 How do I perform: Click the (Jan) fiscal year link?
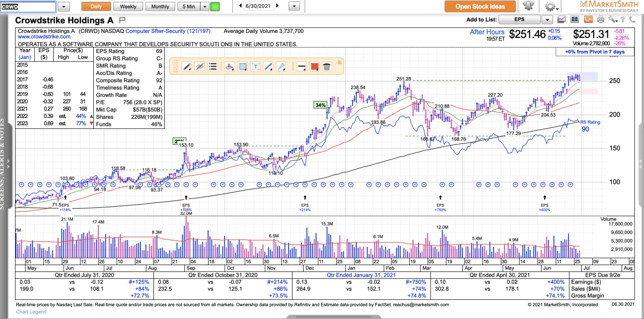pos(25,57)
